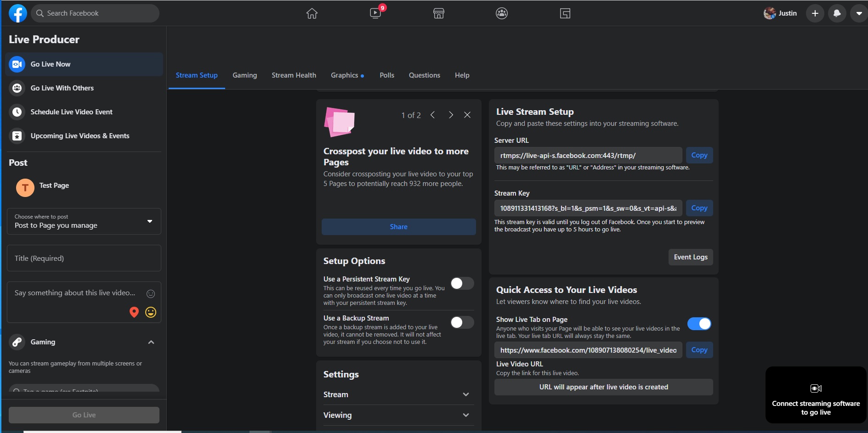Open the Graphics tab

pos(347,75)
